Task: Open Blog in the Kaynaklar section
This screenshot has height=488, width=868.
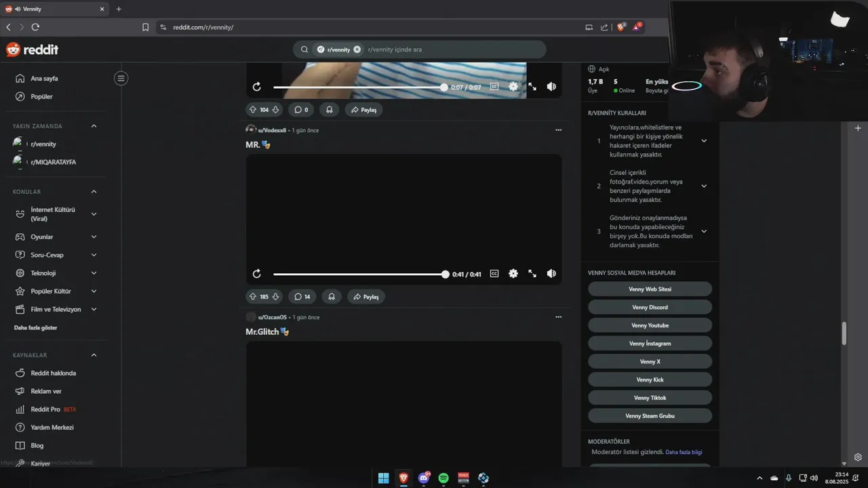Action: tap(37, 445)
